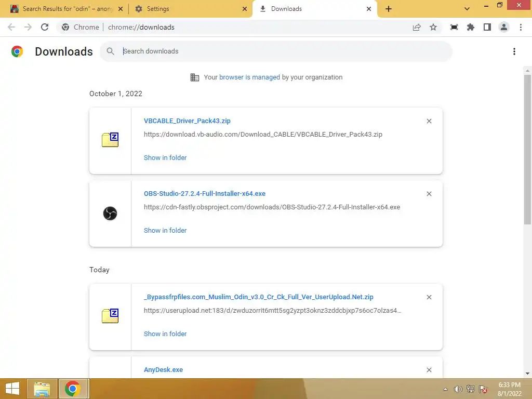Remove VBCABLE_Driver_Pack43.zip from list
Image resolution: width=532 pixels, height=399 pixels.
429,121
